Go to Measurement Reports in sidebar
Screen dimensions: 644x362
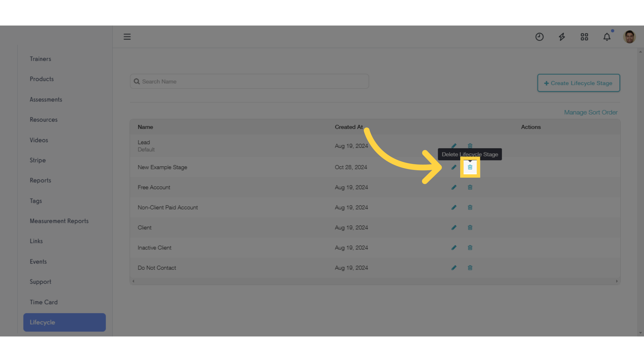[x=59, y=221]
